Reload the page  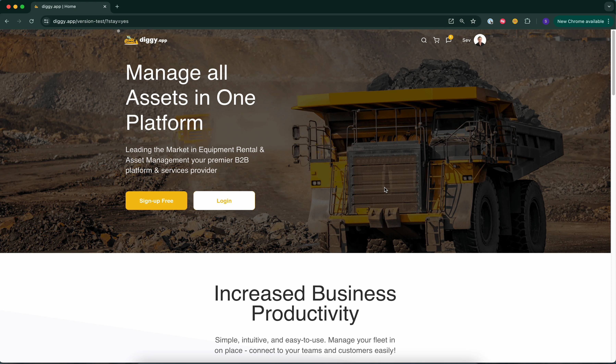32,21
